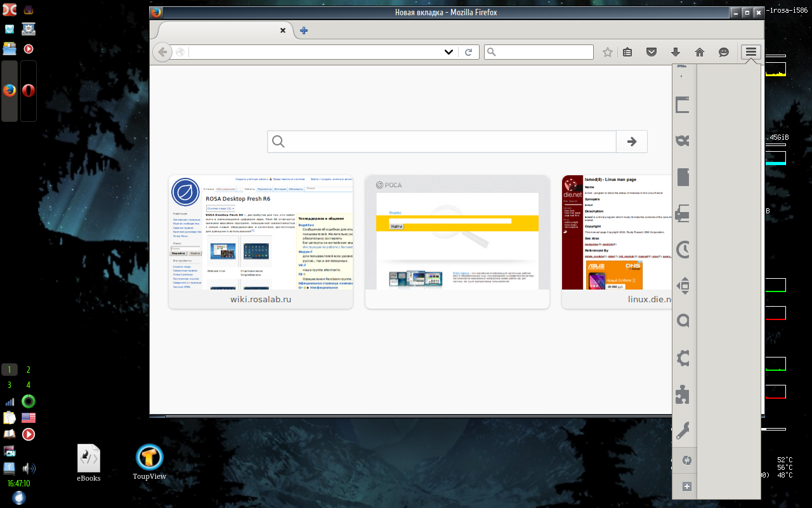Click the bookmark star icon

[607, 53]
